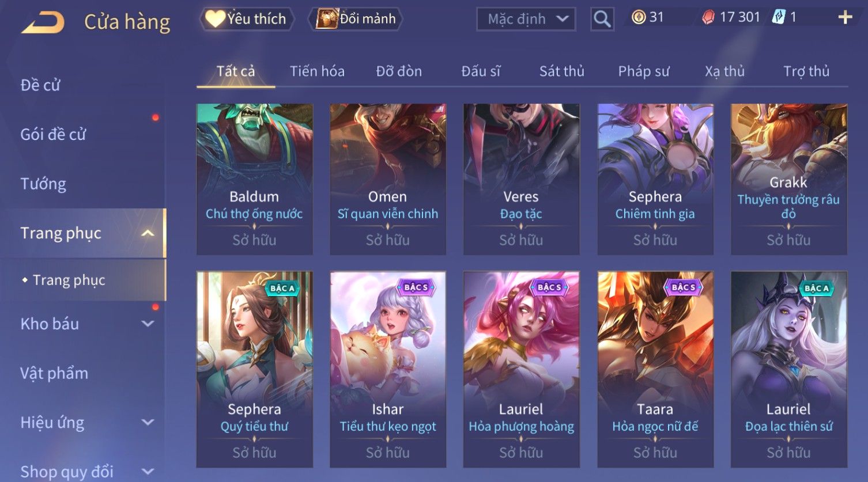Collapse the Trang phục sidebar section
This screenshot has height=482, width=868.
point(148,233)
